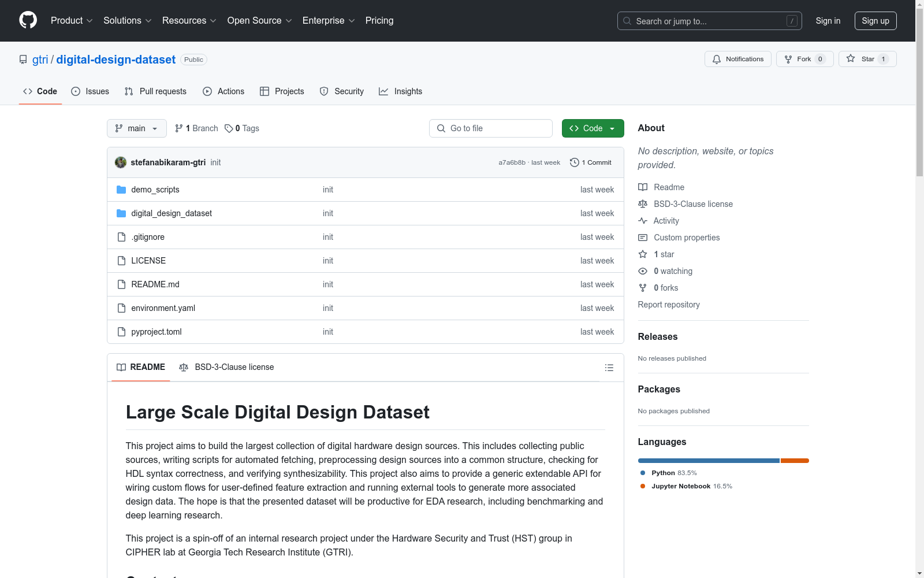Open the Releases heading link
Screen dimensions: 924x578
(658, 336)
